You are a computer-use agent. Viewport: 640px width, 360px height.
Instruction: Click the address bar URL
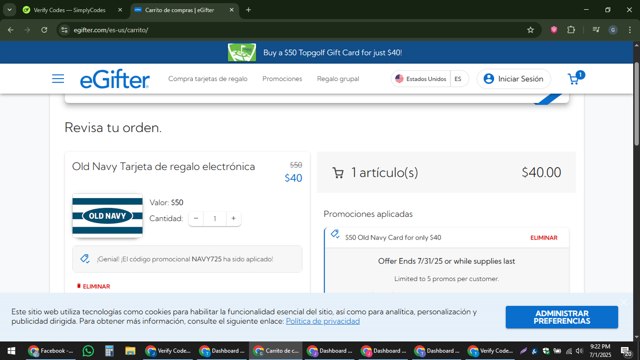pos(111,30)
